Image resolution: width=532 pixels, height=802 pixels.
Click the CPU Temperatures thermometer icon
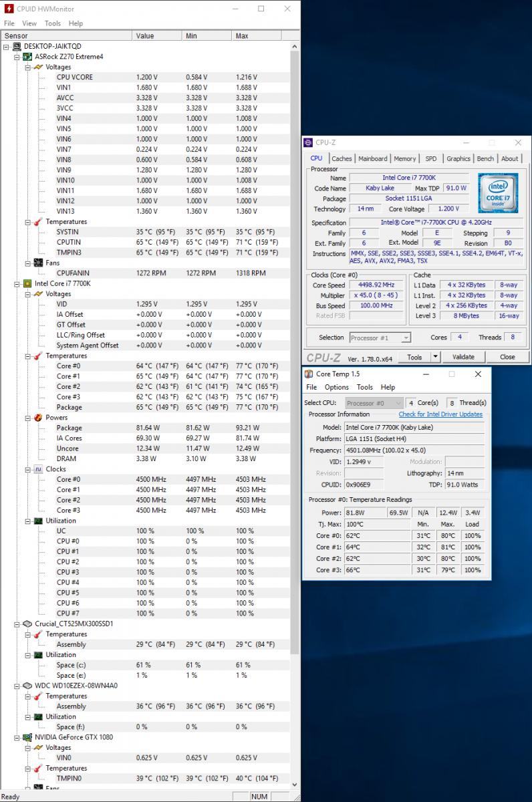pos(38,356)
